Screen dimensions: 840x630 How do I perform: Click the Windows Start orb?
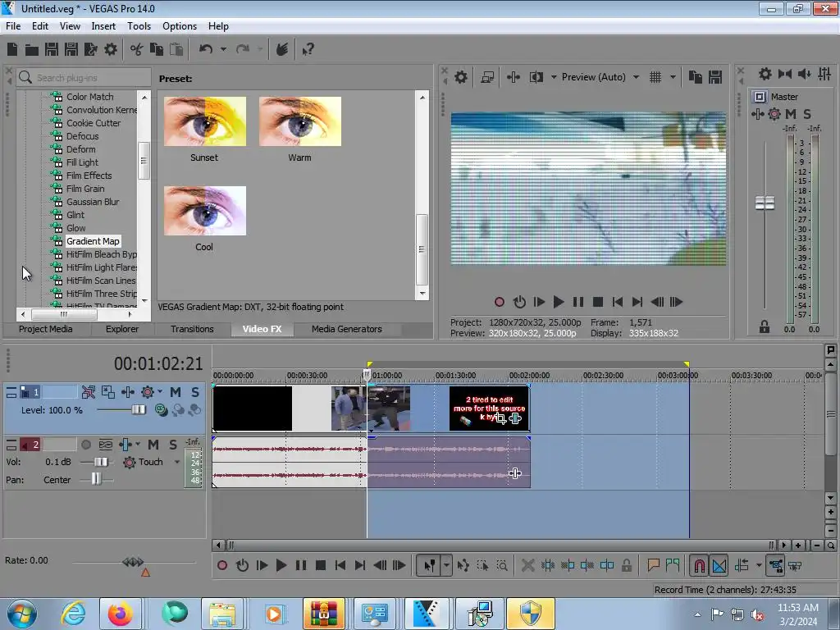click(22, 614)
